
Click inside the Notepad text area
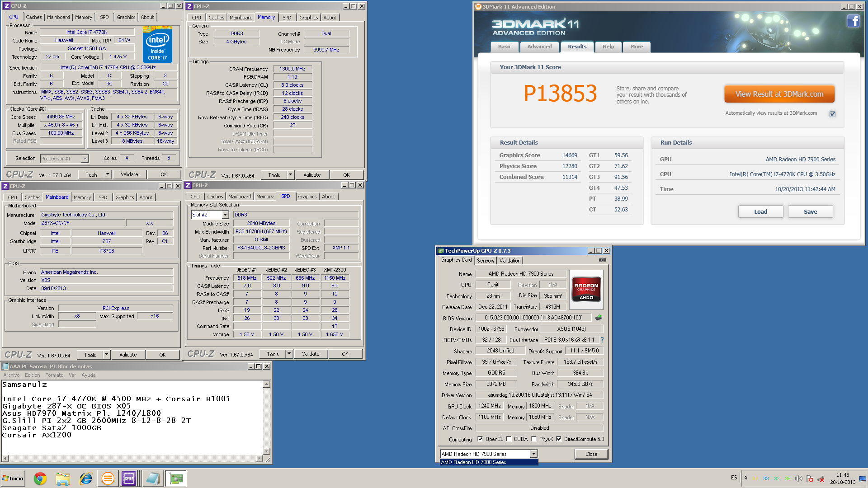point(132,418)
